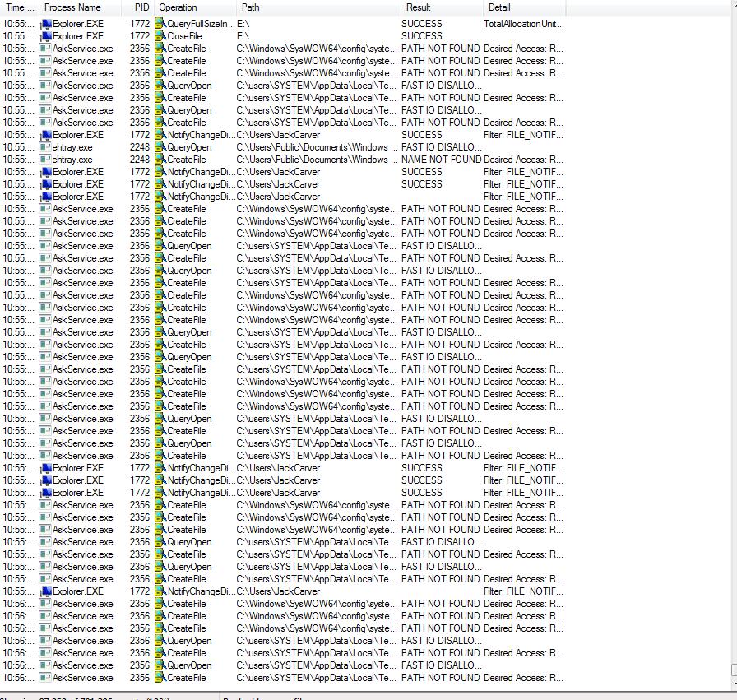Image resolution: width=737 pixels, height=700 pixels.
Task: Click PID 1772 in the QueryFullSizeIn row
Action: click(x=140, y=24)
